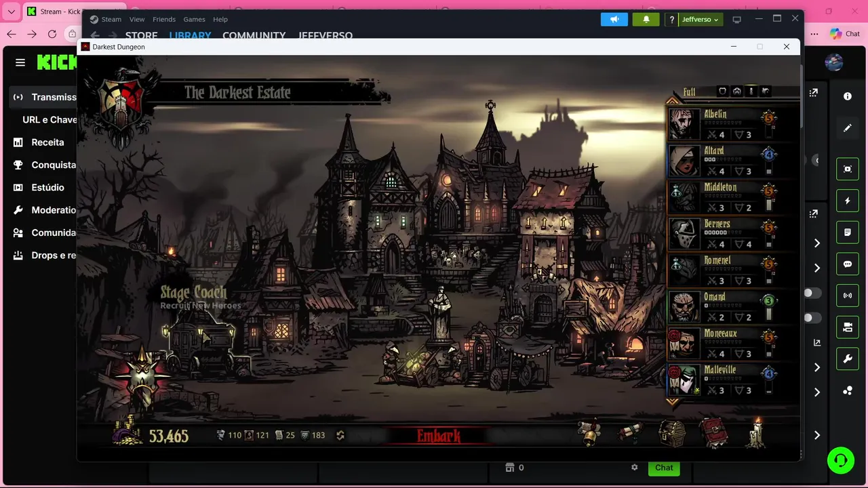Click the name Romenel in roster
This screenshot has width=868, height=488.
click(x=717, y=260)
